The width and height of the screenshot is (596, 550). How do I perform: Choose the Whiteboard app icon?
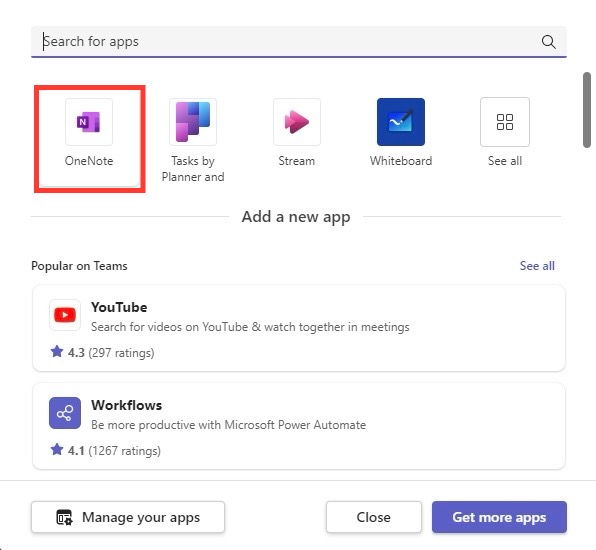(401, 122)
